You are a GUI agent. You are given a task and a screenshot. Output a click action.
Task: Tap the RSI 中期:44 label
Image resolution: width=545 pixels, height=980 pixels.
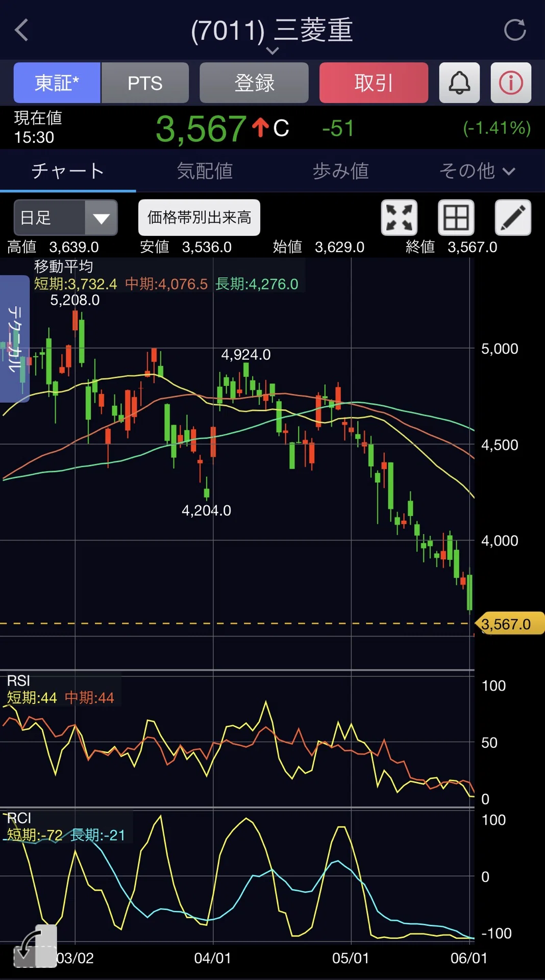90,698
